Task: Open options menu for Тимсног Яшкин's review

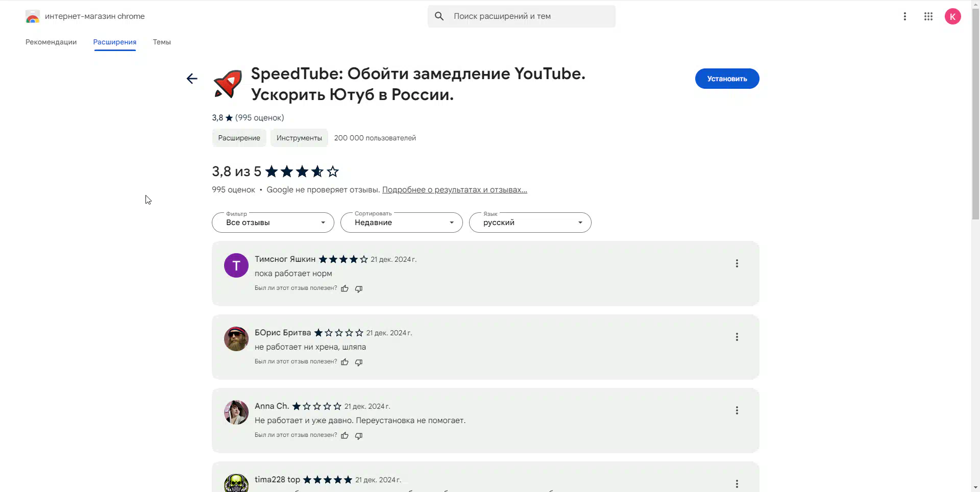Action: point(737,263)
